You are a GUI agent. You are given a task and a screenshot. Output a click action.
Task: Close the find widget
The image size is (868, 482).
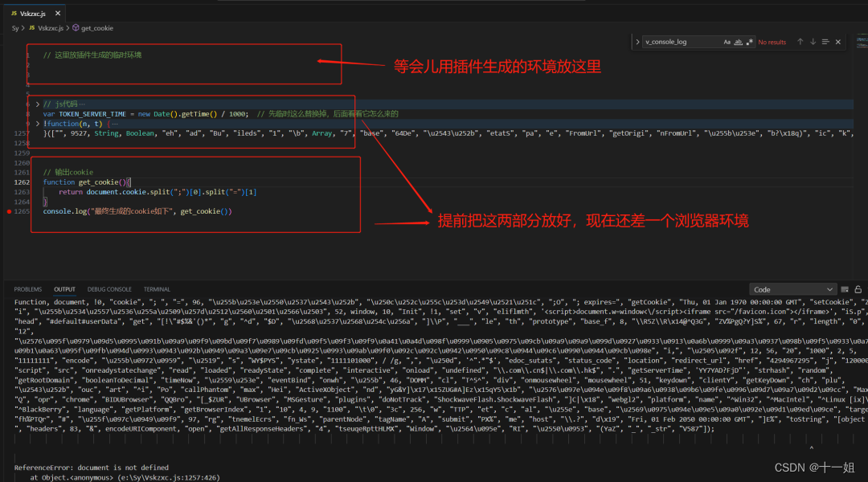[838, 42]
